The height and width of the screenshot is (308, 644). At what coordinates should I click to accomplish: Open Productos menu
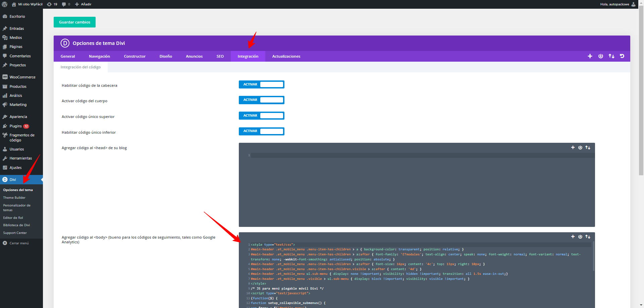21,86
